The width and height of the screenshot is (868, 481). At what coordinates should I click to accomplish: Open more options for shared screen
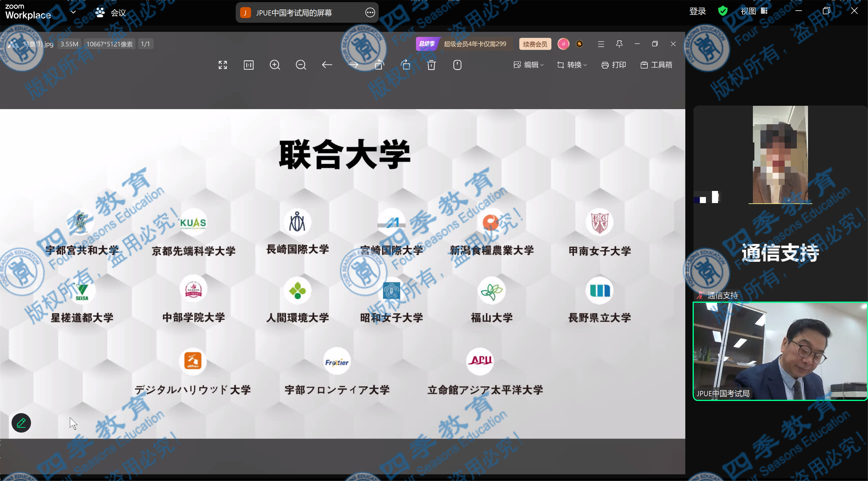point(370,13)
